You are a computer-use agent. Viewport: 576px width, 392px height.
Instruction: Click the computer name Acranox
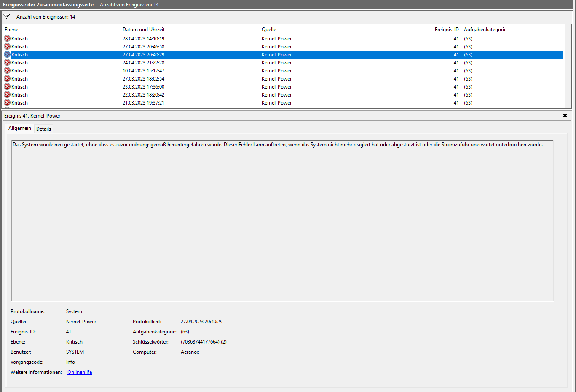190,352
